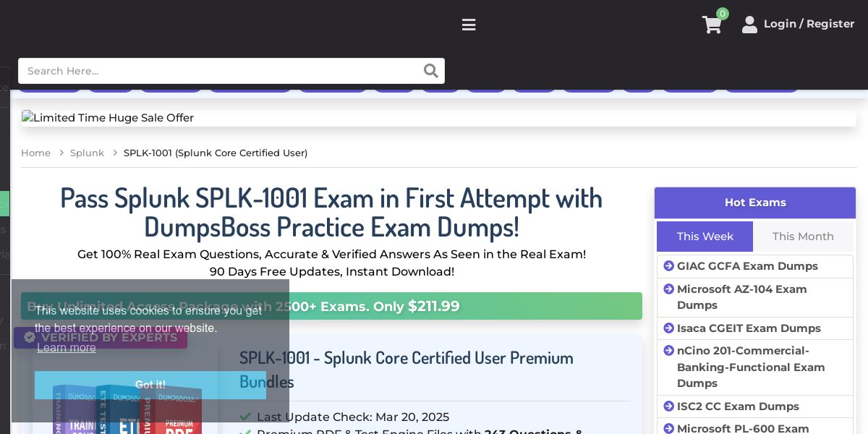The height and width of the screenshot is (434, 868).
Task: Go to Home breadcrumb
Action: click(x=35, y=153)
